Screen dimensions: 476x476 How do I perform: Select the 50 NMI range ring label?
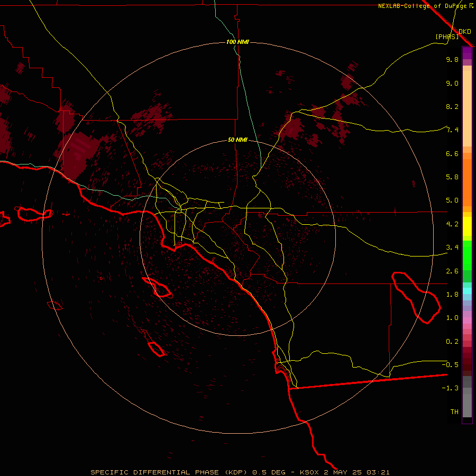(237, 140)
